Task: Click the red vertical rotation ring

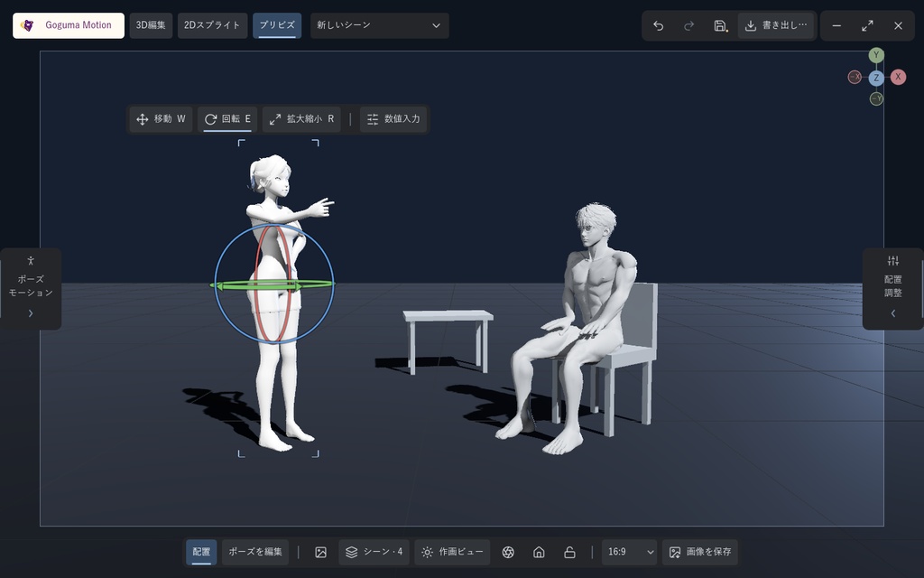Action: (257, 259)
